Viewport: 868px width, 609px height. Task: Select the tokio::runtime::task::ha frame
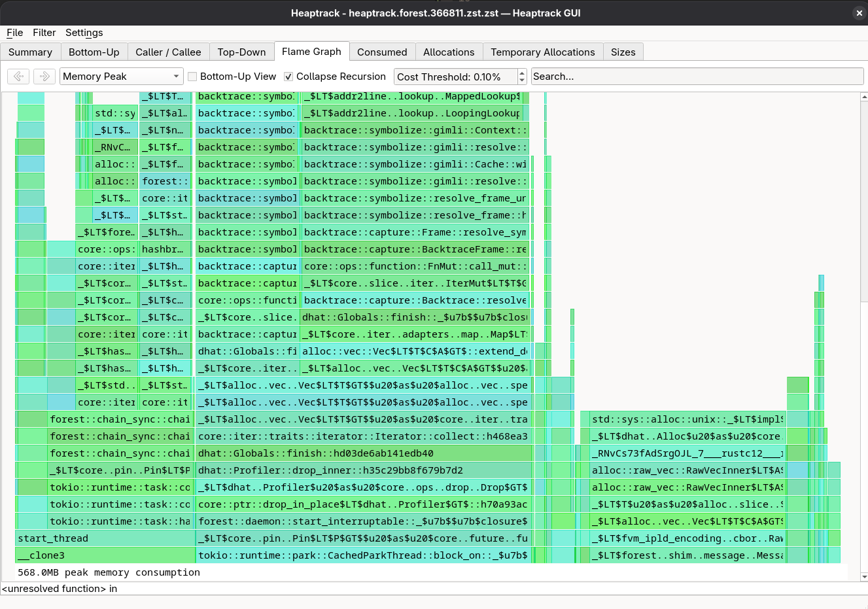pos(120,521)
